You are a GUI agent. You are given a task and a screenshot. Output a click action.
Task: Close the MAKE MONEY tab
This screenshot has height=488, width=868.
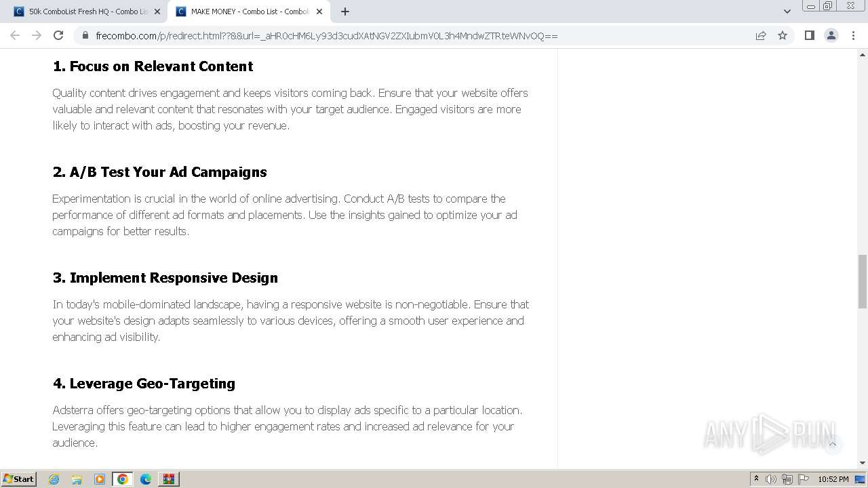(x=319, y=12)
